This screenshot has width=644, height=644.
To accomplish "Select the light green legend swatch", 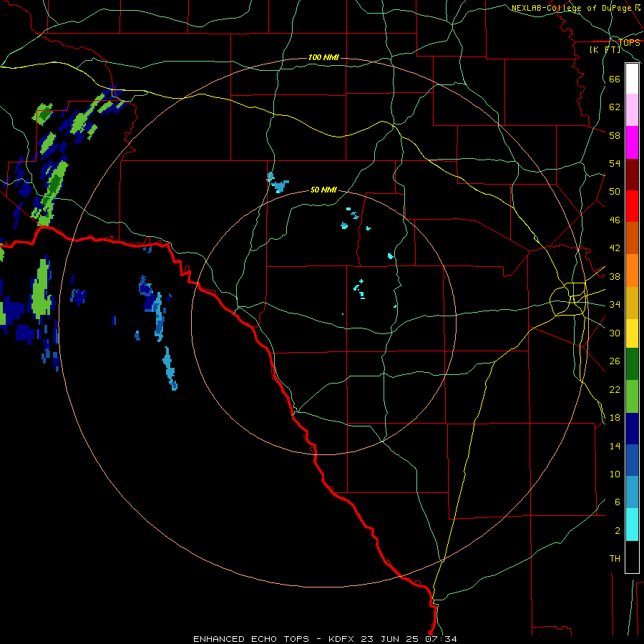I will pos(632,396).
